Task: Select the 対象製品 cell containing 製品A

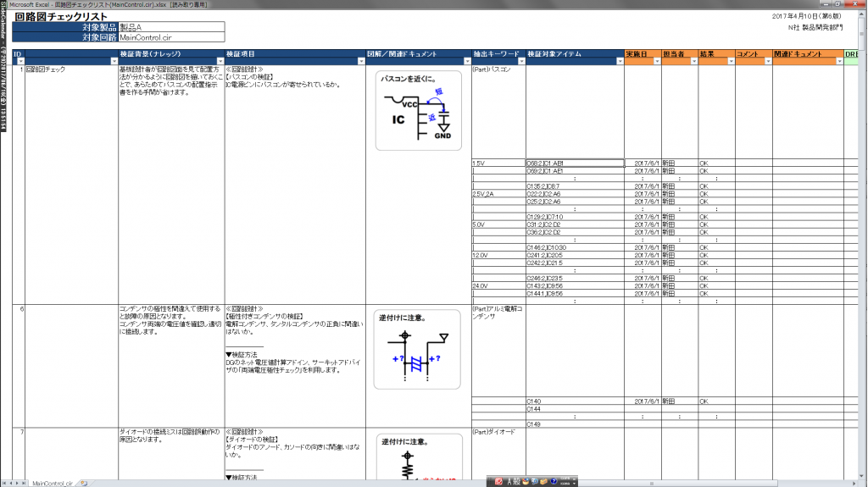Action: [171, 27]
